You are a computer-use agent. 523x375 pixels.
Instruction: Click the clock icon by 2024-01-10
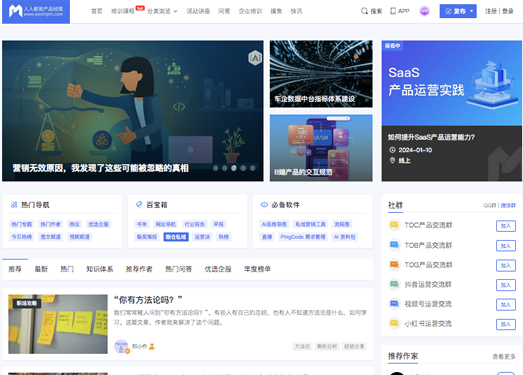tap(392, 150)
